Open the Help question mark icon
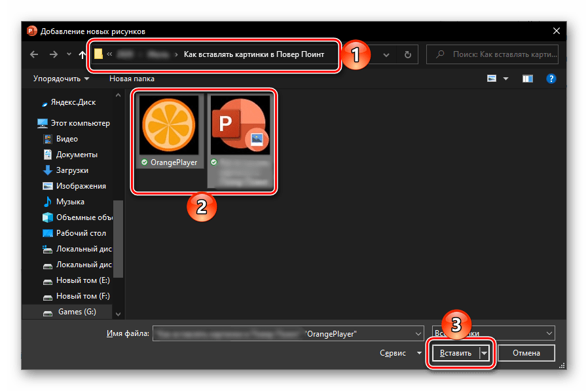 551,79
